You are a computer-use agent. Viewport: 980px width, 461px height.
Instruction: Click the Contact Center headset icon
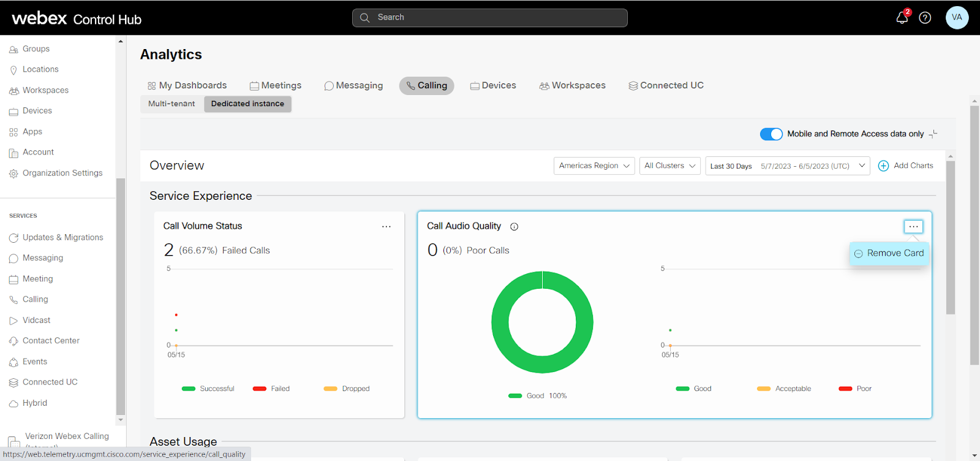pos(13,341)
